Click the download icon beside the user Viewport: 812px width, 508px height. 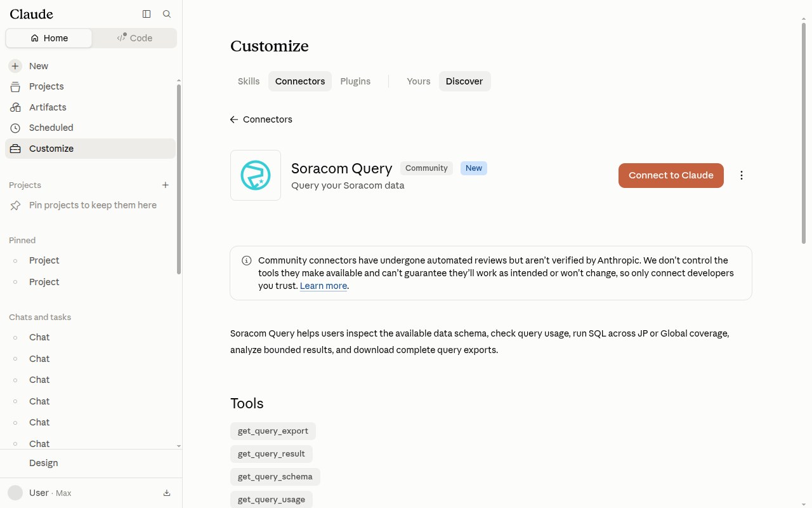click(x=167, y=493)
